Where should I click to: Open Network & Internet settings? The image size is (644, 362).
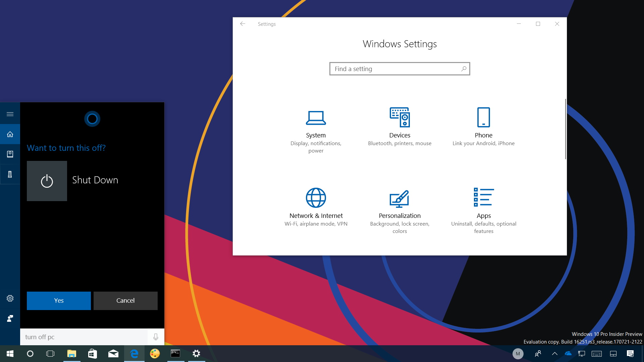[316, 208]
